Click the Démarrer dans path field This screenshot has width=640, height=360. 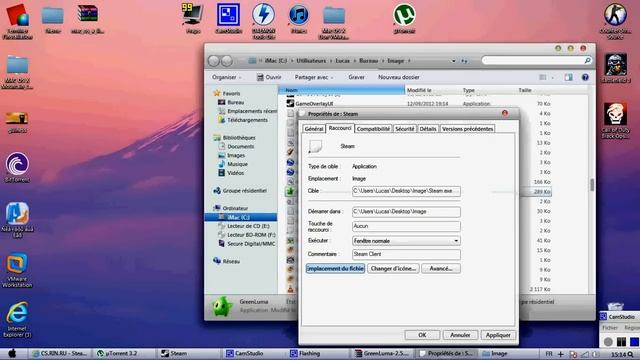pos(406,211)
